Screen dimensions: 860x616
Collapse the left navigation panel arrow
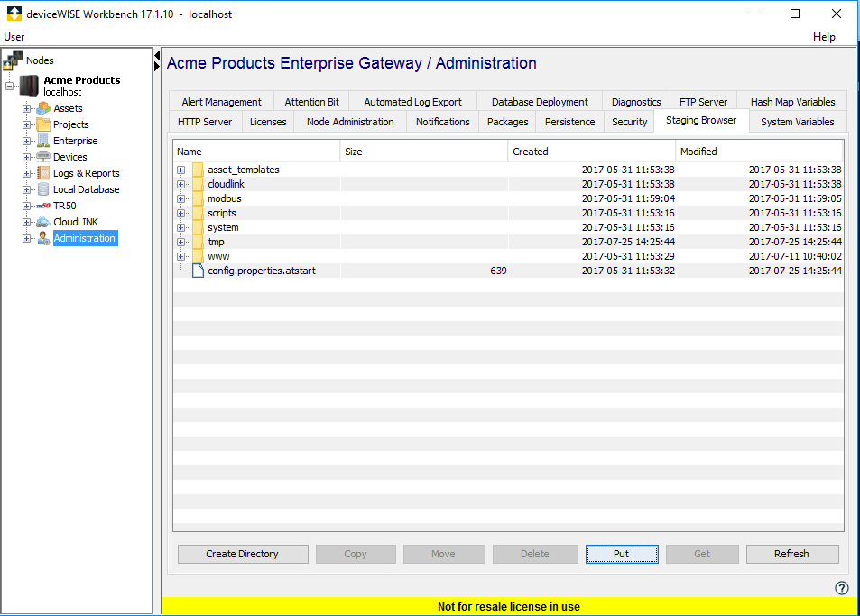pos(157,55)
